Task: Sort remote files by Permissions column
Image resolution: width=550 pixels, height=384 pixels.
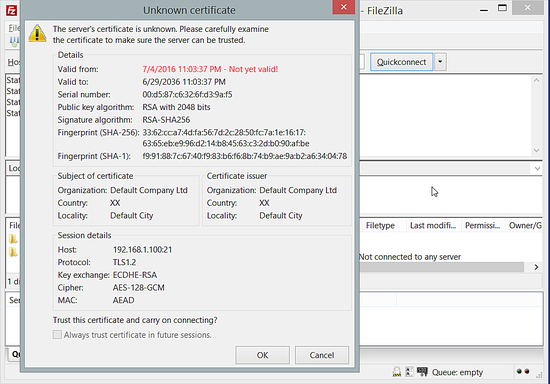Action: [483, 225]
